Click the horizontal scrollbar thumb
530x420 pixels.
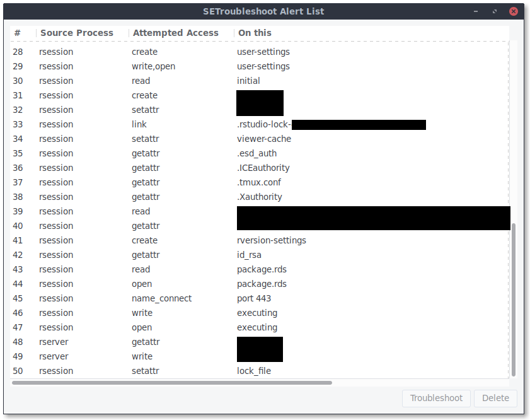(x=172, y=383)
